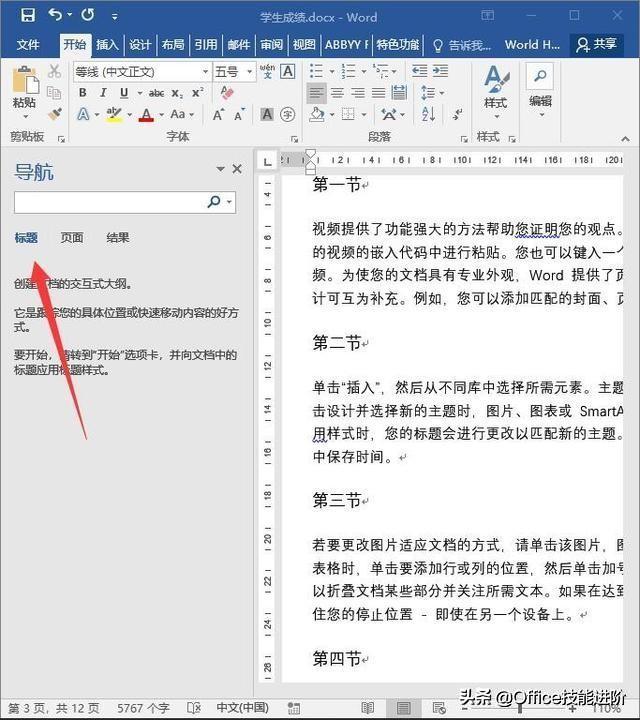Image resolution: width=640 pixels, height=720 pixels.
Task: Clear all formatting with the eraser icon
Action: [227, 92]
